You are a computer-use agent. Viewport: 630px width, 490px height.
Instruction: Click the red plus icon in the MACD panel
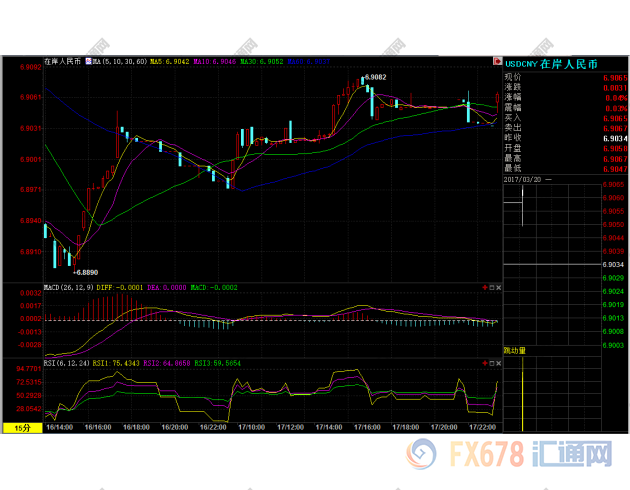tap(483, 288)
